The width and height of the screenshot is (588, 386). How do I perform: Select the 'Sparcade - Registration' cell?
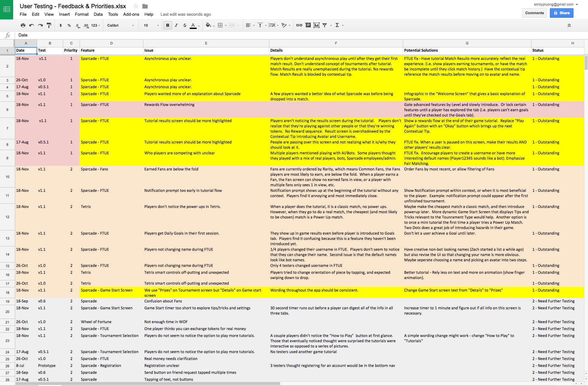(111, 366)
